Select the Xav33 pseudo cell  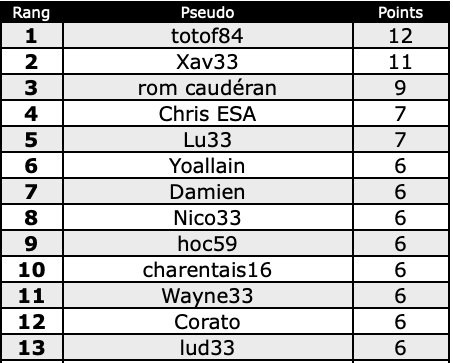coord(207,62)
